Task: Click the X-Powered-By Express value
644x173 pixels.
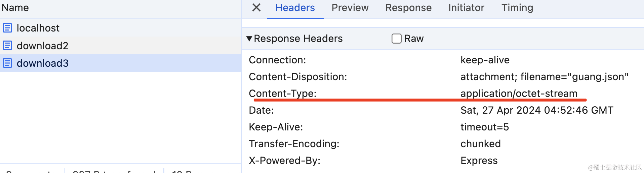Action: click(x=479, y=161)
